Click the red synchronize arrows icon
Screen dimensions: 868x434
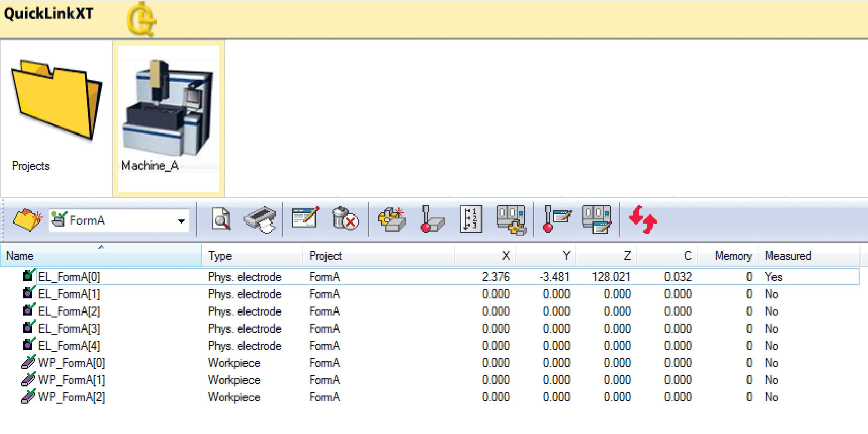coord(643,220)
